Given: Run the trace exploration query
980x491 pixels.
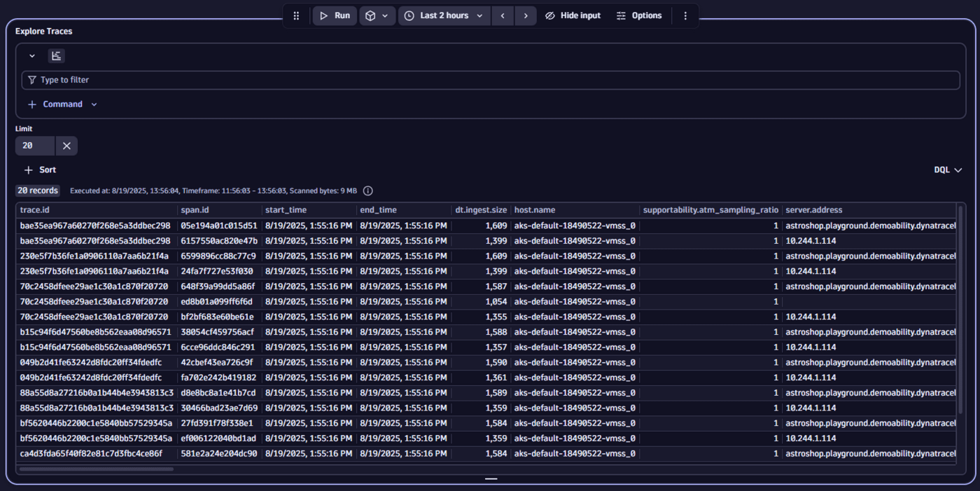Looking at the screenshot, I should (x=334, y=15).
